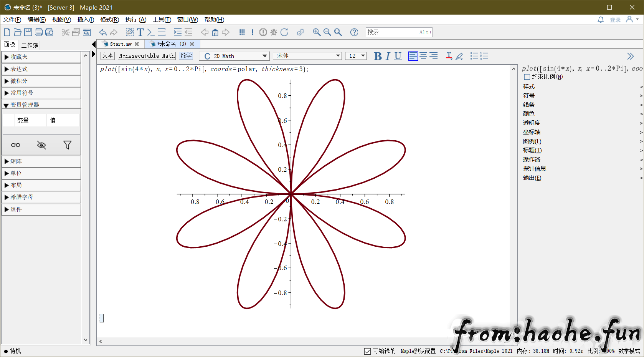Open the 工具 menu
This screenshot has height=357, width=644.
coord(162,20)
